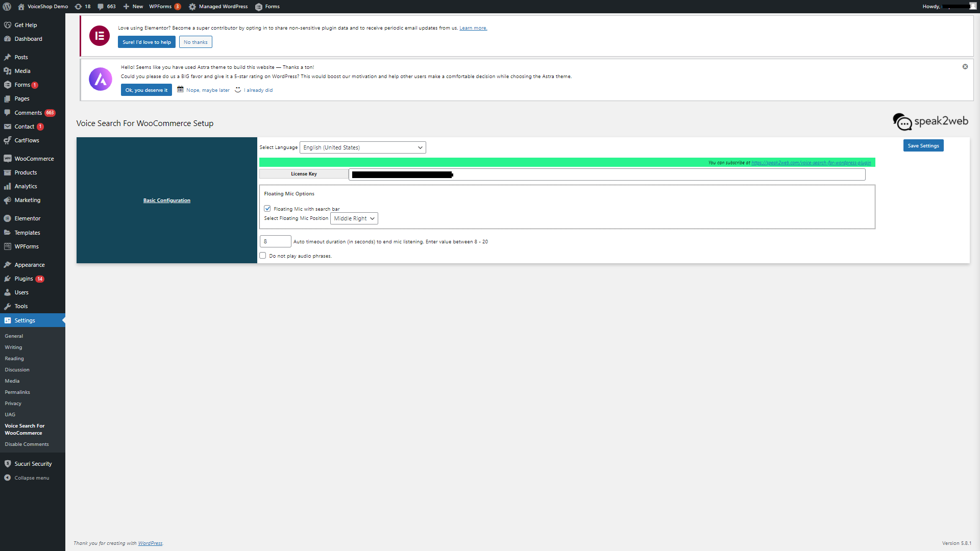Open WPForms menu in admin bar
The height and width of the screenshot is (551, 980).
click(164, 7)
